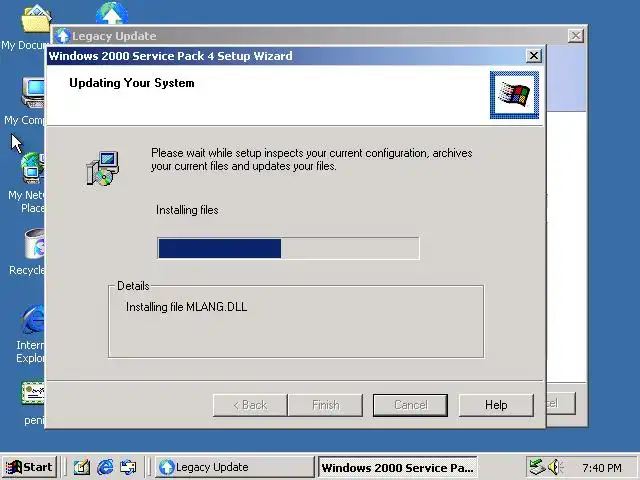Click Show Desktop quick launch icon
Screen dimensions: 640x480
(81, 467)
